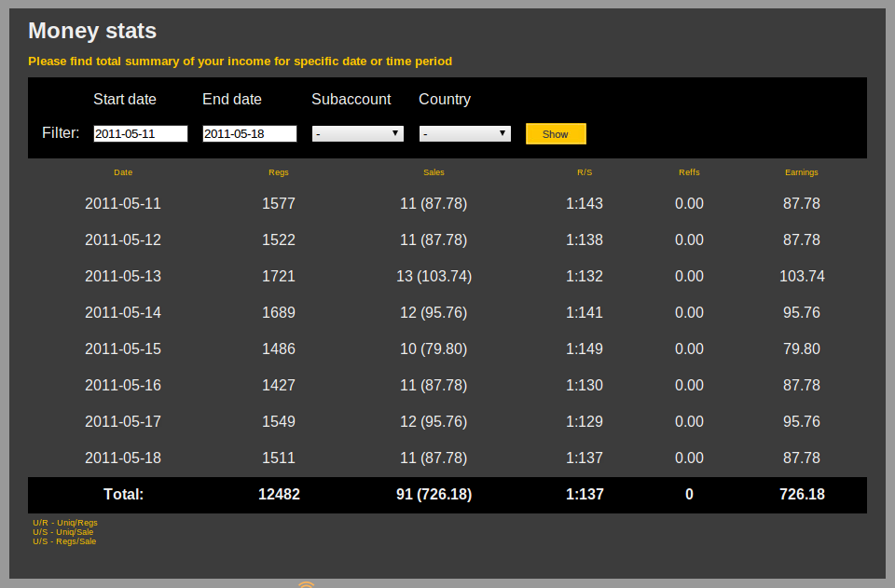This screenshot has height=588, width=895.
Task: Click the 103.74 earnings value
Action: (802, 276)
